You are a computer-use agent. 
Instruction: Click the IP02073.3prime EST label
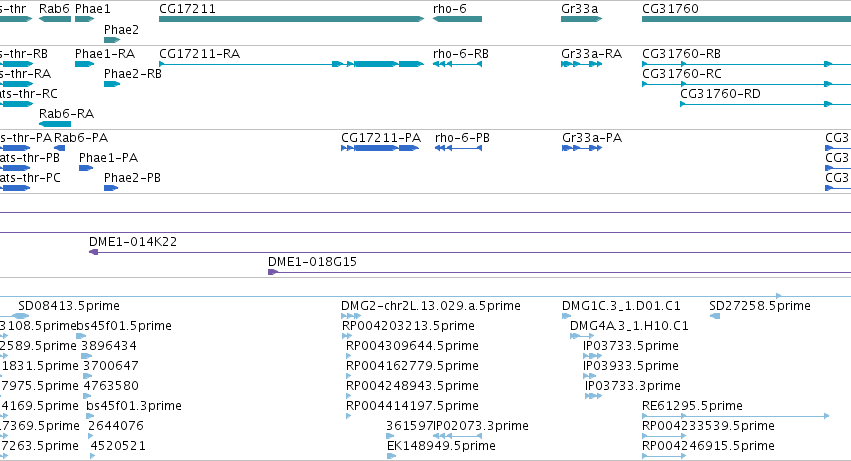pos(481,426)
